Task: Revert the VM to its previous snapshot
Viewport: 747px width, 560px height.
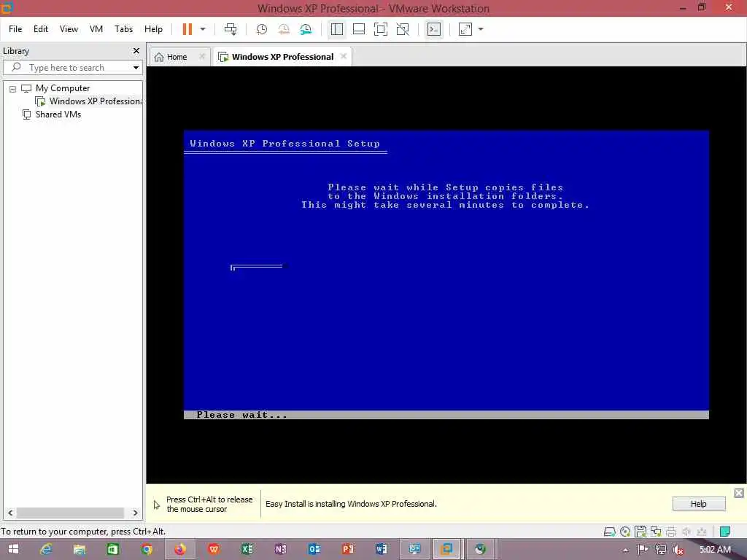Action: (284, 29)
